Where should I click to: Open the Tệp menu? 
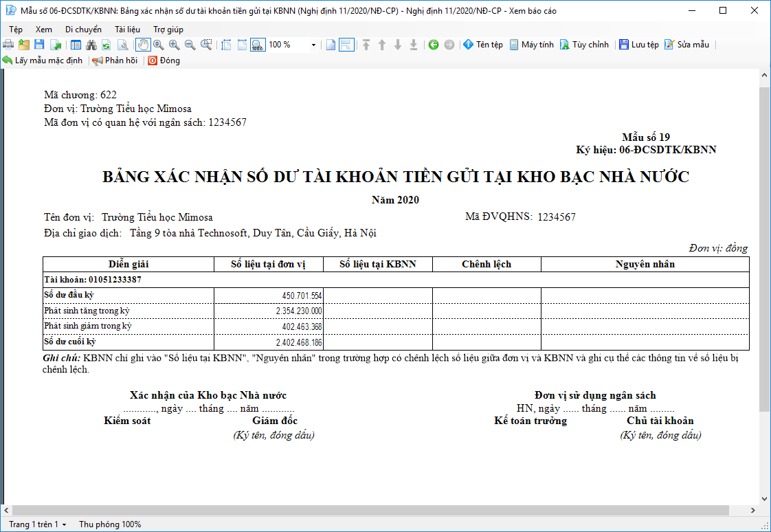(16, 30)
